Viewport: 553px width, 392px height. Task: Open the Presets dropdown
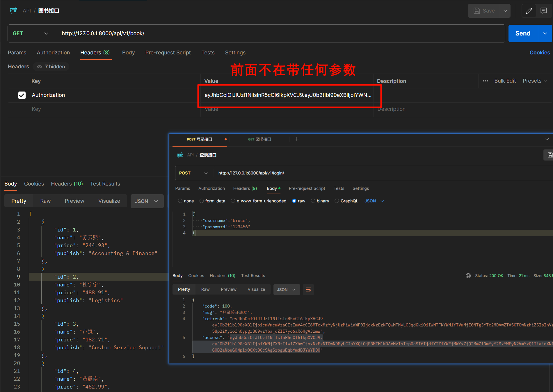pyautogui.click(x=535, y=81)
